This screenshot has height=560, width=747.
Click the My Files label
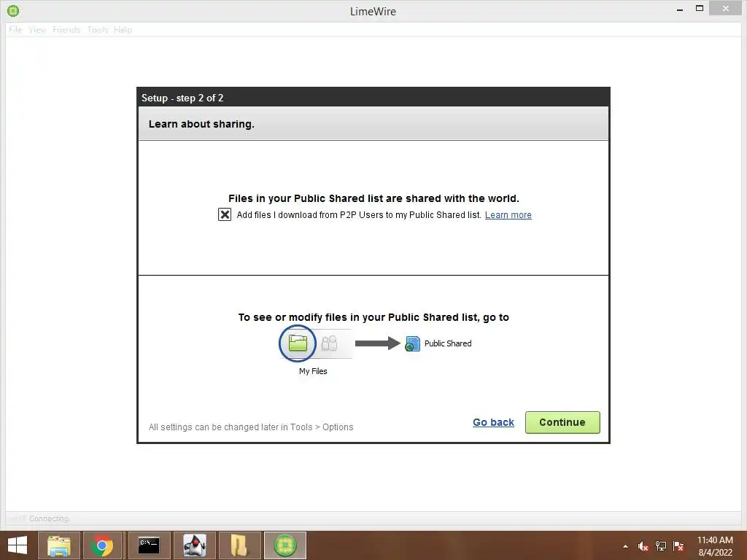click(x=313, y=371)
